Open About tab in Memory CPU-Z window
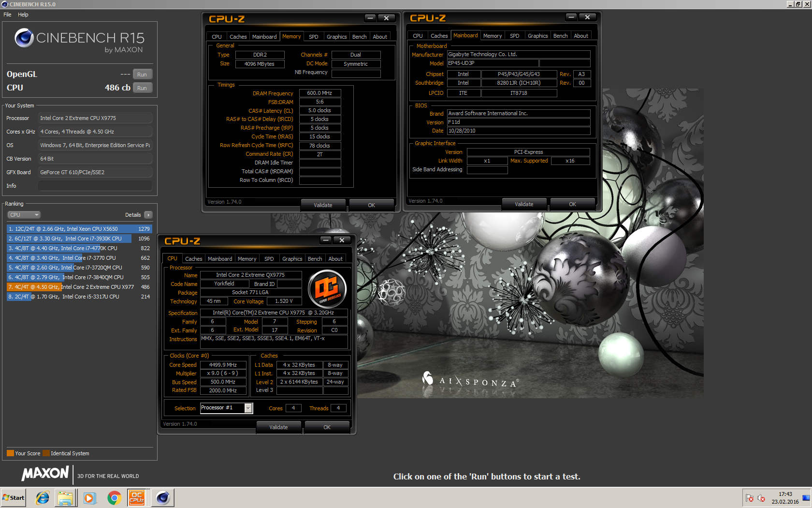812x508 pixels. click(380, 37)
